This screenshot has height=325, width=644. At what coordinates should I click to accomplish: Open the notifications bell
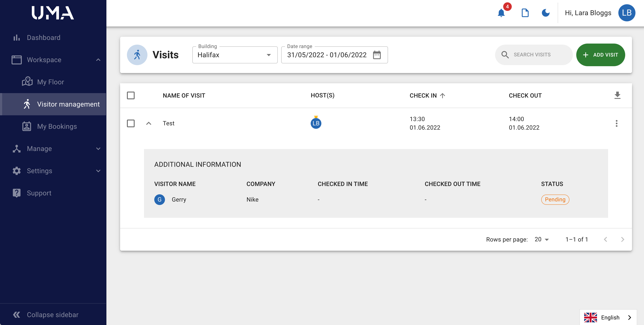pos(501,13)
